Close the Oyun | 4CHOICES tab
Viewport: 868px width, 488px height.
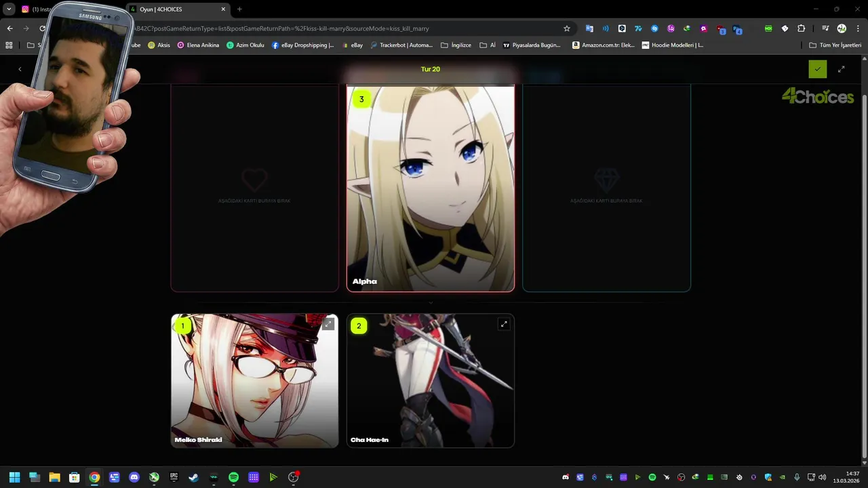pos(223,9)
